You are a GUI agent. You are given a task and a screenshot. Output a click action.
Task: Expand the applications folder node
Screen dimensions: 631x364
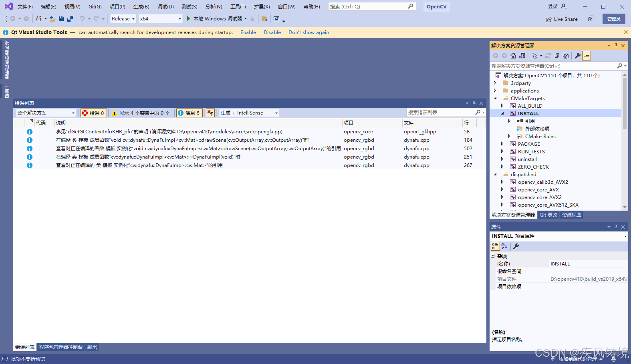point(495,90)
